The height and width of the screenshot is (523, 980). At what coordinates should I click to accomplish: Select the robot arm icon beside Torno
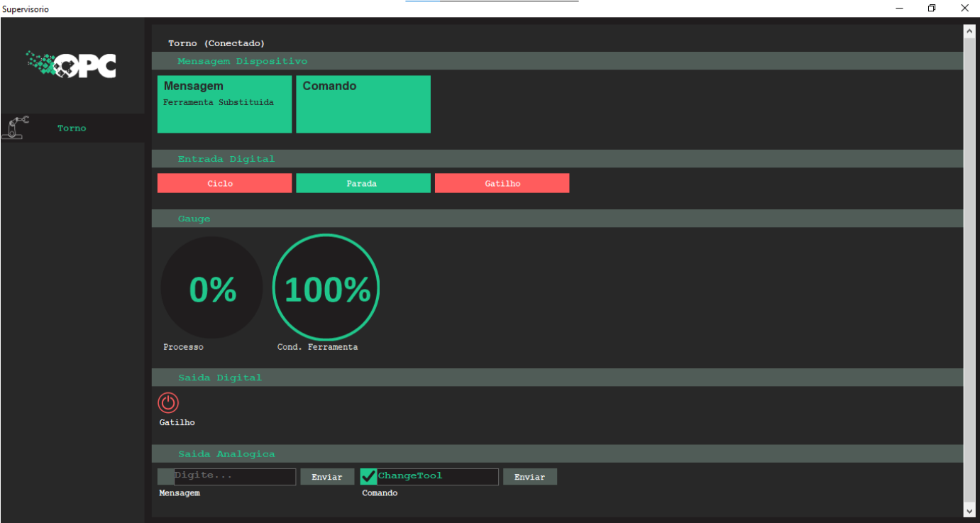[x=13, y=128]
